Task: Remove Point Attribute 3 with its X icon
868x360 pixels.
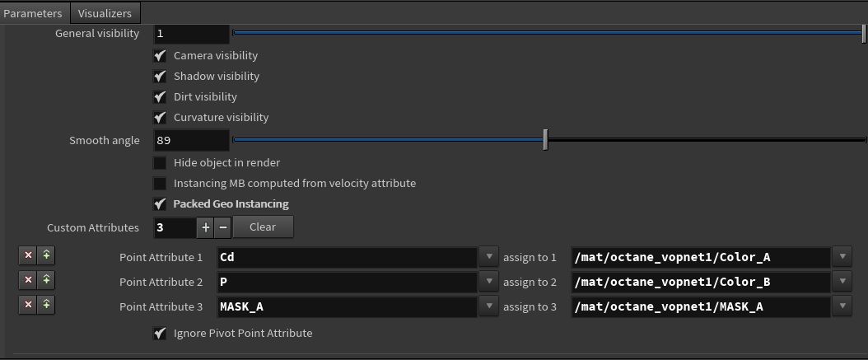Action: [x=27, y=305]
